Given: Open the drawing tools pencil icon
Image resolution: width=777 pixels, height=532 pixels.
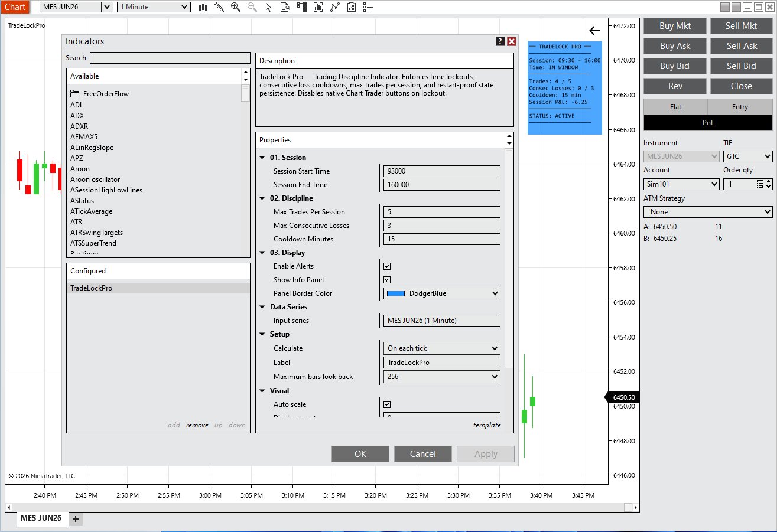Looking at the screenshot, I should click(x=219, y=7).
